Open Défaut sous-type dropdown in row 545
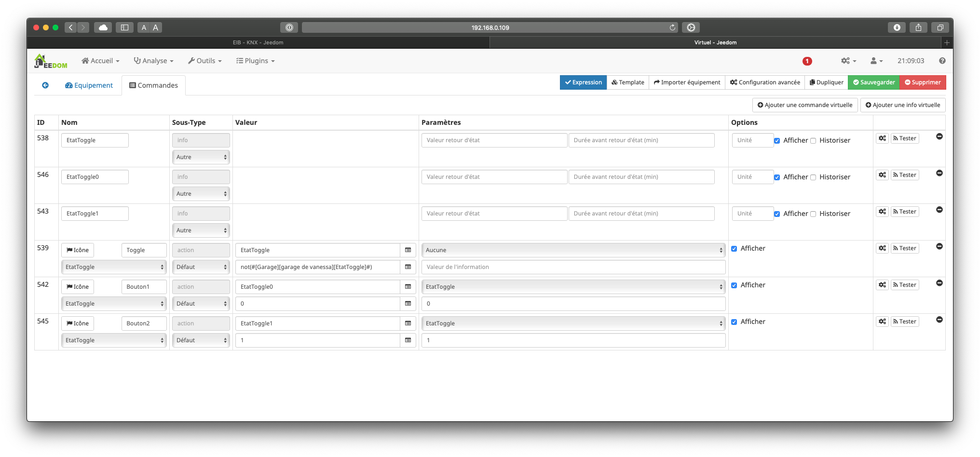The width and height of the screenshot is (980, 457). tap(201, 340)
